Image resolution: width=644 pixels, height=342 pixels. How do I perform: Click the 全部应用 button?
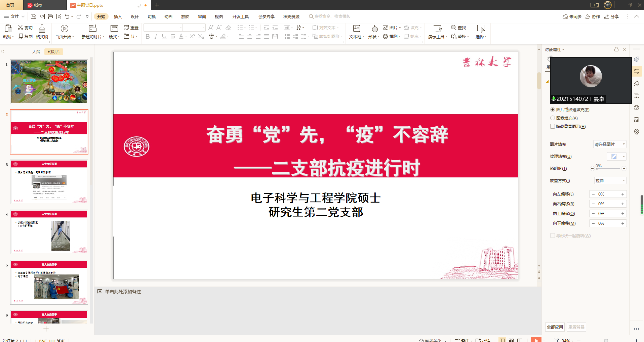(x=555, y=327)
